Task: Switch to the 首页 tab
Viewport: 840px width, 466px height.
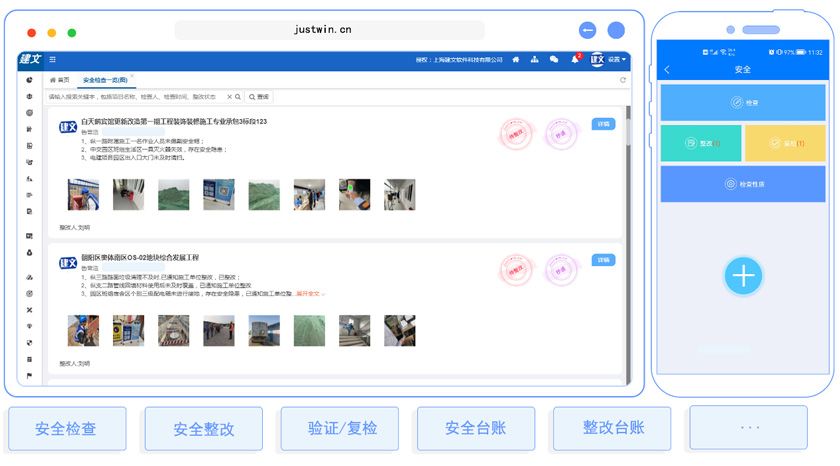Action: (x=60, y=80)
